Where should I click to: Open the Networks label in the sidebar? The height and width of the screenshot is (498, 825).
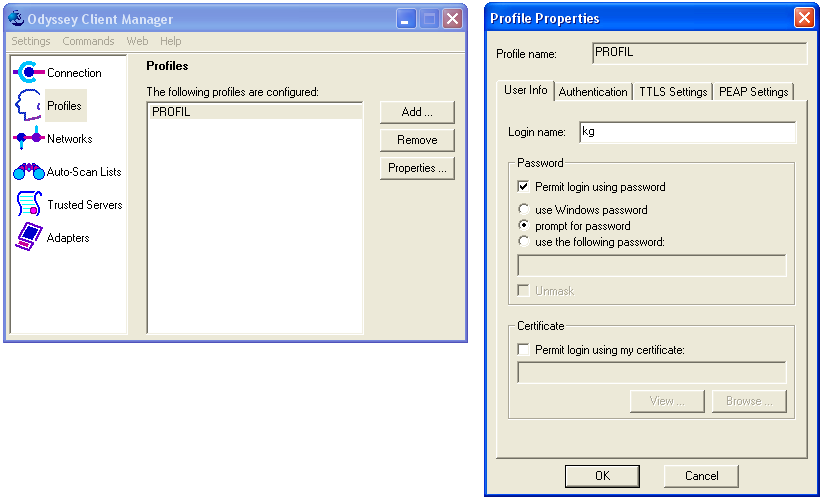(x=69, y=139)
